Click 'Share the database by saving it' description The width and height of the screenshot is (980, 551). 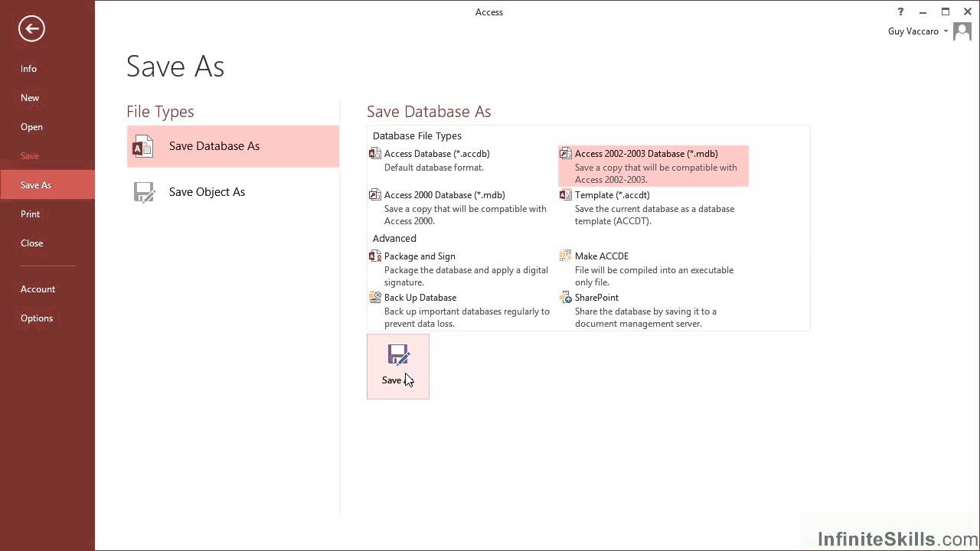click(x=645, y=311)
